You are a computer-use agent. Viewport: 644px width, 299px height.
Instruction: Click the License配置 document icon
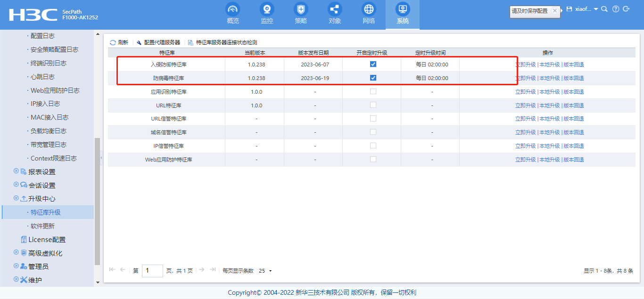pos(24,239)
